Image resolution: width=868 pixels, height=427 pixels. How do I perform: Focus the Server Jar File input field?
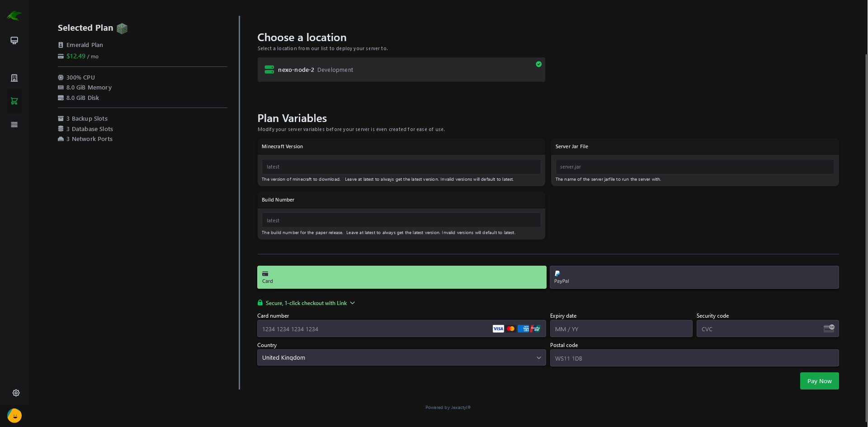[694, 167]
